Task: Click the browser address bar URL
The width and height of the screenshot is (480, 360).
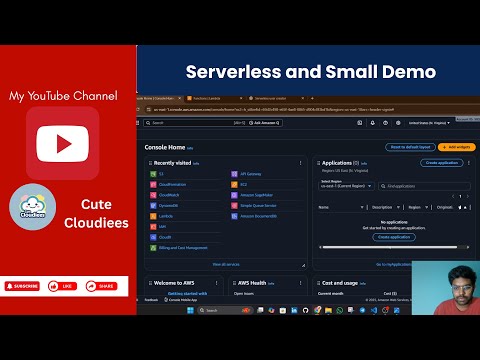Action: [273, 109]
